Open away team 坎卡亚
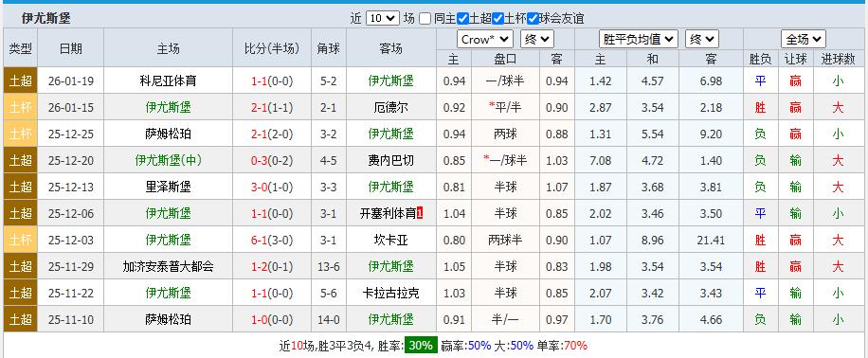Image resolution: width=868 pixels, height=358 pixels. tap(390, 241)
